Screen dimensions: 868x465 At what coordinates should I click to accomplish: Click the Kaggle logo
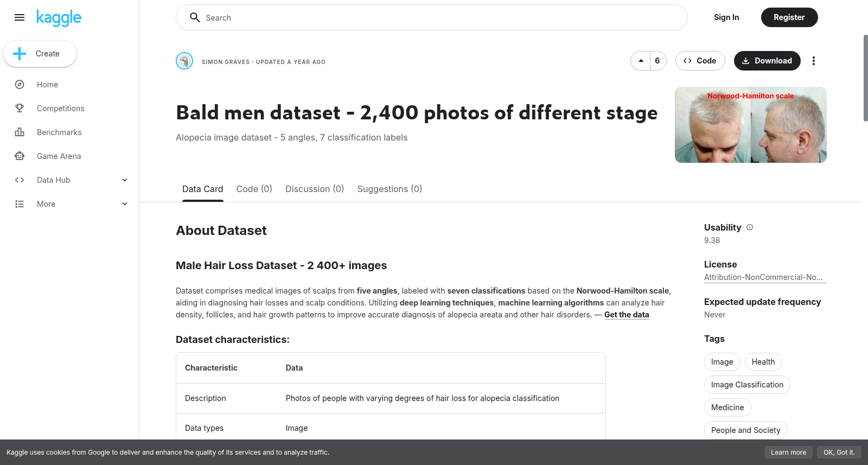coord(59,18)
